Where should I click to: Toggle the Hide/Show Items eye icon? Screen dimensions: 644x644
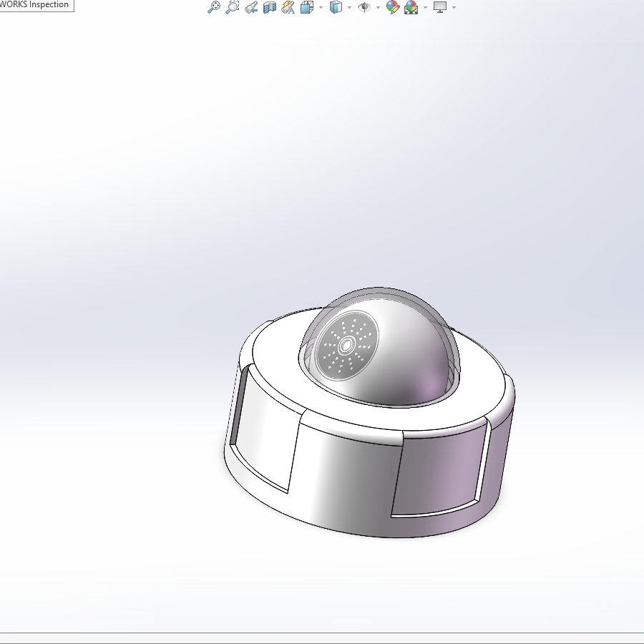[x=364, y=7]
